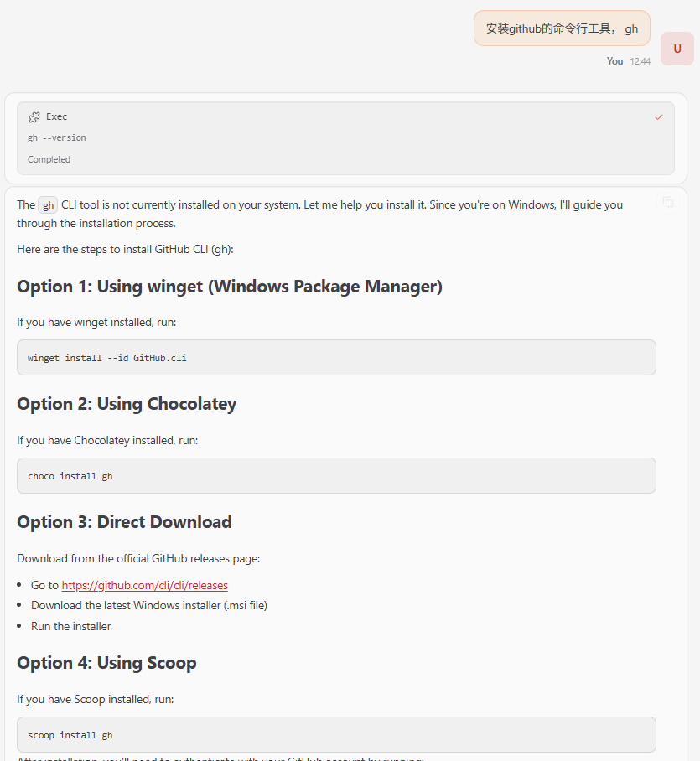
Task: Click the red checkmark on the Exec card
Action: click(x=659, y=117)
